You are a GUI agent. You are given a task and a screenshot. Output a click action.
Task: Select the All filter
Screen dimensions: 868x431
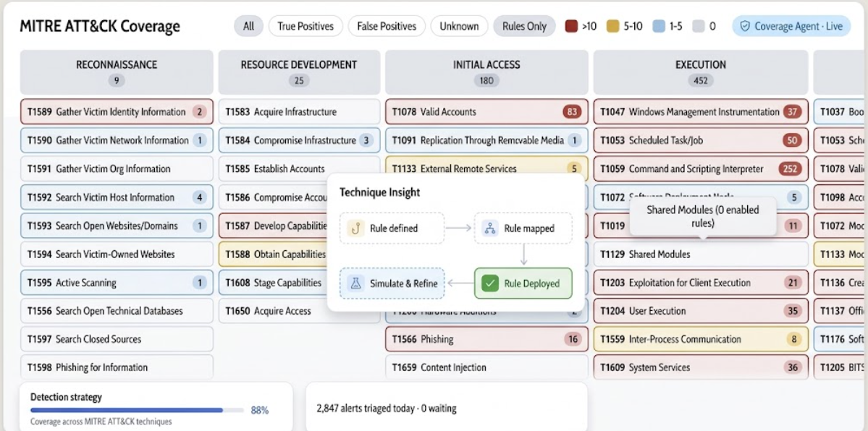click(x=248, y=26)
